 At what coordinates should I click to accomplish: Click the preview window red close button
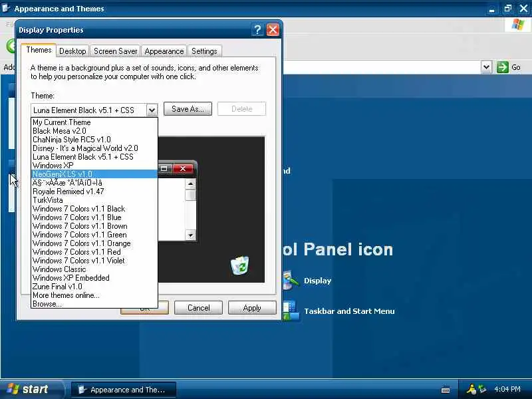(183, 169)
